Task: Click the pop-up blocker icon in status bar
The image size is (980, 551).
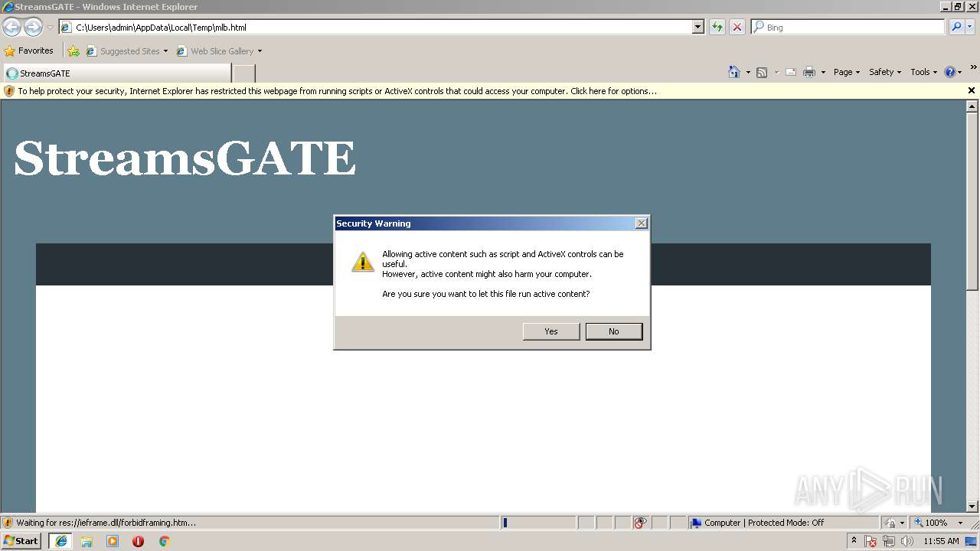Action: coord(640,523)
